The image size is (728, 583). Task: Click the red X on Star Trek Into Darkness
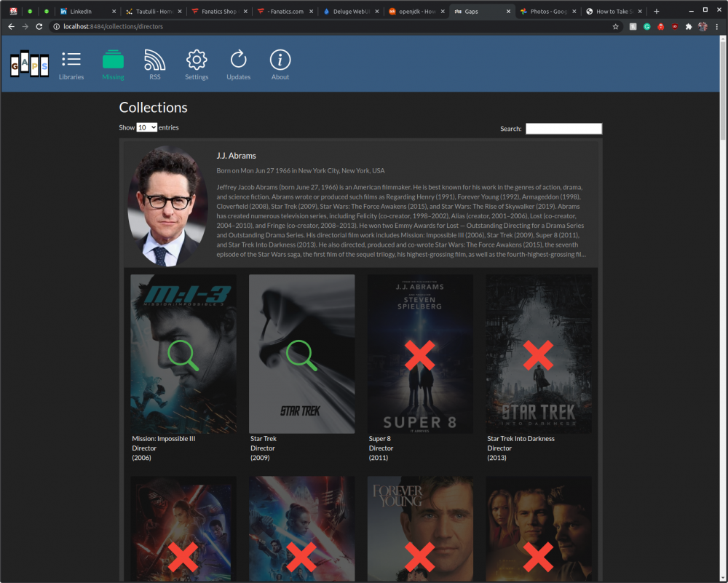538,355
